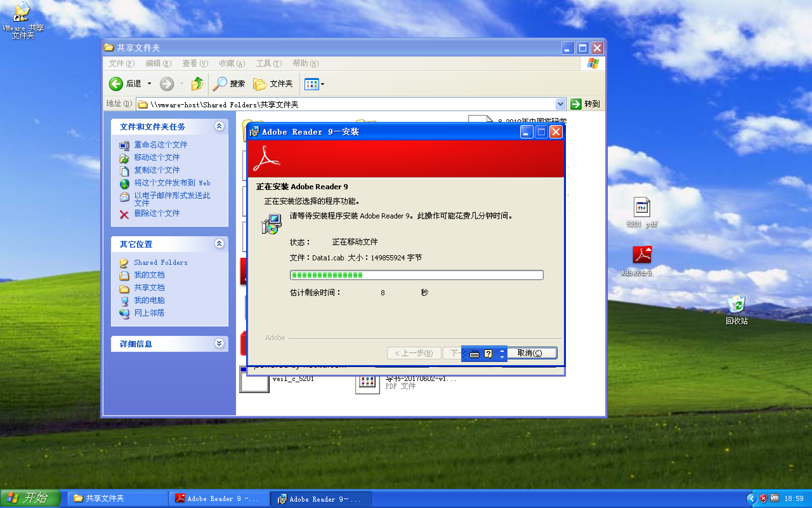Click the keyboard icon on language bar
Viewport: 812px width, 508px height.
(474, 354)
